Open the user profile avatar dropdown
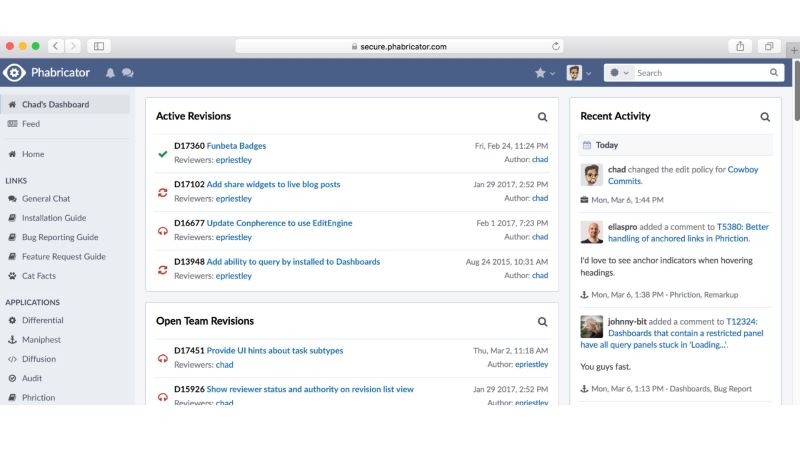The width and height of the screenshot is (800, 450). click(x=579, y=73)
